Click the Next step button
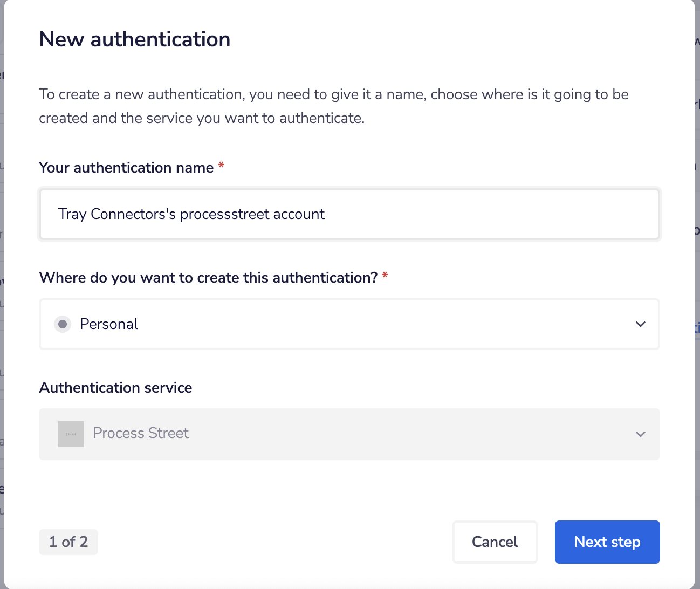The height and width of the screenshot is (589, 700). pyautogui.click(x=607, y=542)
